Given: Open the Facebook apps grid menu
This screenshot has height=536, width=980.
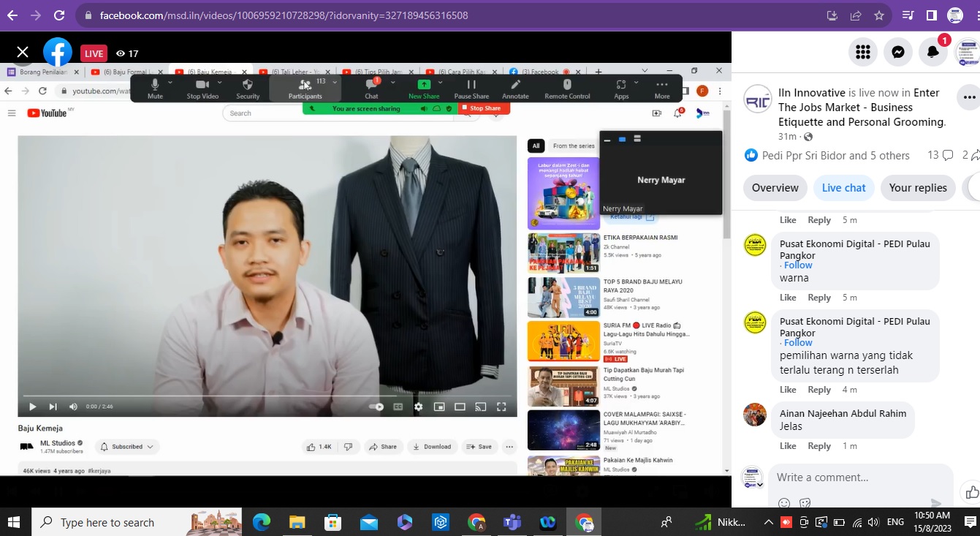Looking at the screenshot, I should coord(863,52).
